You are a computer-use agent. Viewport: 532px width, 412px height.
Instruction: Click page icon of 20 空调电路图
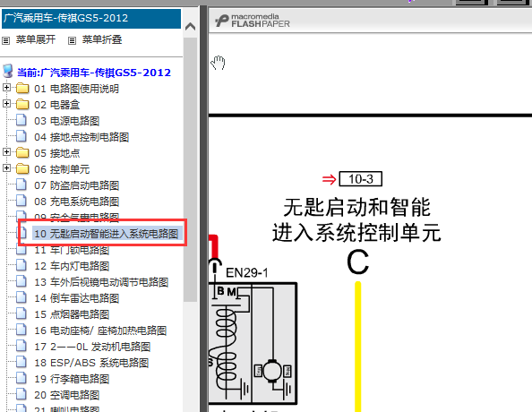pos(21,394)
